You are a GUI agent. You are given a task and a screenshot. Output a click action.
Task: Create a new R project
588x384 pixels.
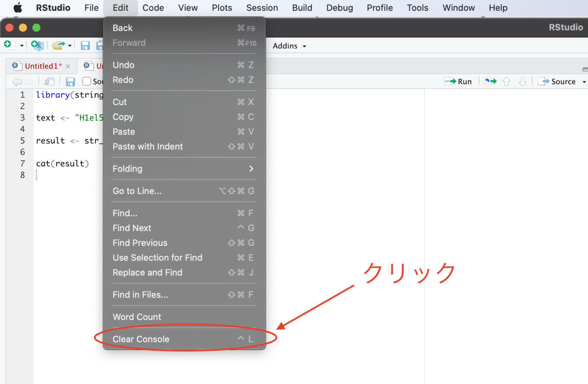click(x=37, y=45)
